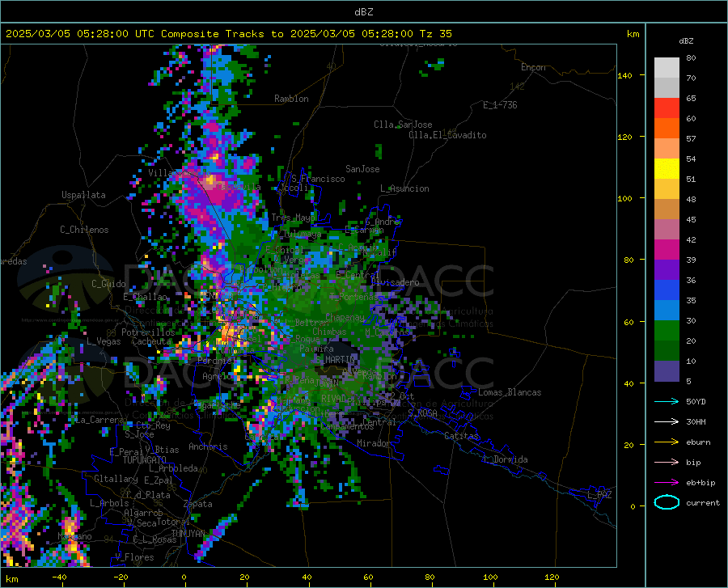Click the yellow eburn arrow legend icon
This screenshot has width=728, height=588.
click(667, 442)
